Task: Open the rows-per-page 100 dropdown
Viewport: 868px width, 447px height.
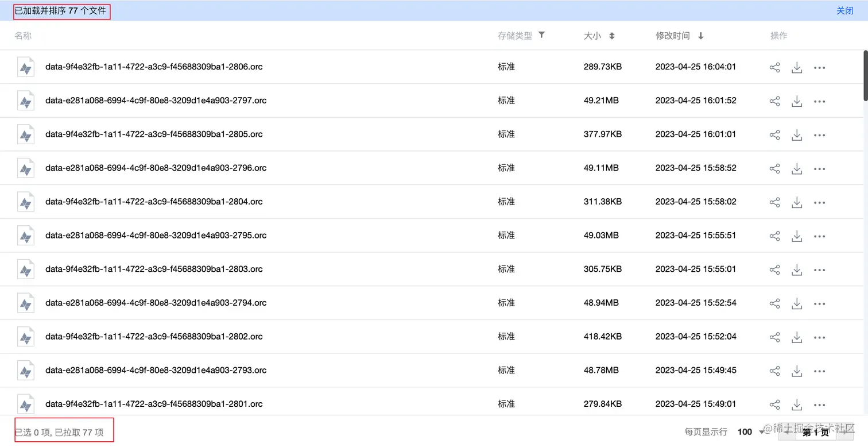Action: 751,431
